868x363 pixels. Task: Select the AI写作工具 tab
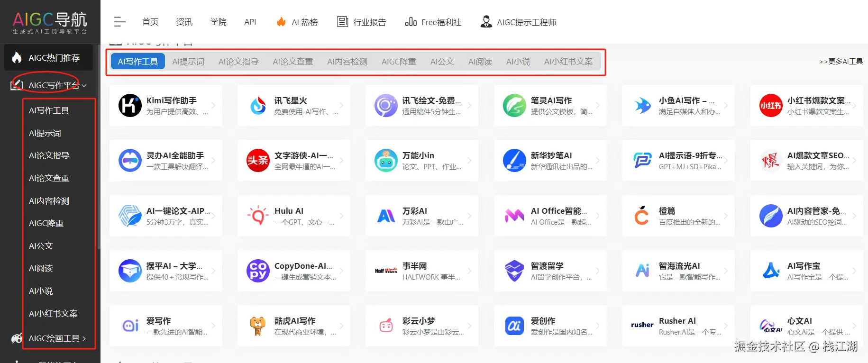point(138,62)
